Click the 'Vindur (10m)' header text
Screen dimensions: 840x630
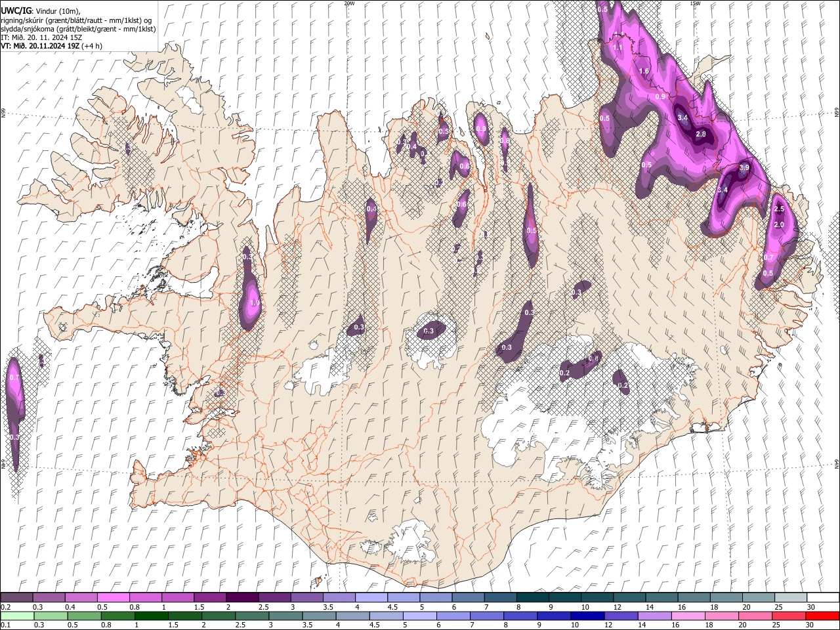(x=58, y=11)
